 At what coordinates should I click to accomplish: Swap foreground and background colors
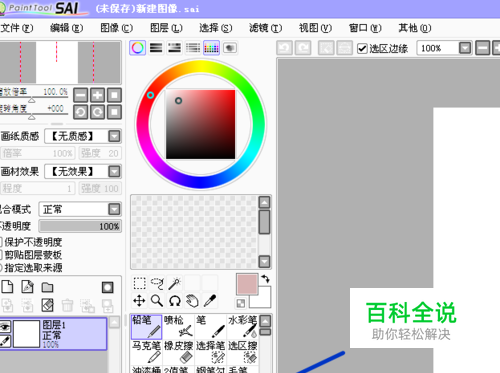[x=265, y=279]
